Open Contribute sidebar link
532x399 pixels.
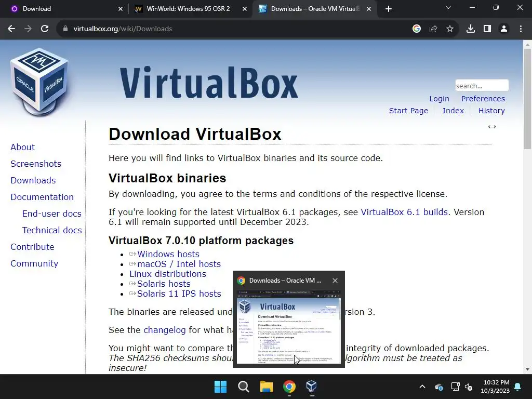[x=32, y=247]
